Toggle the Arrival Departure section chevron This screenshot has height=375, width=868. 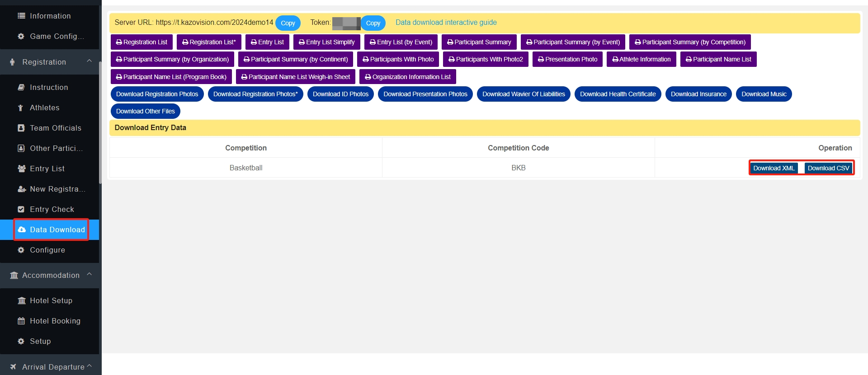(x=89, y=366)
